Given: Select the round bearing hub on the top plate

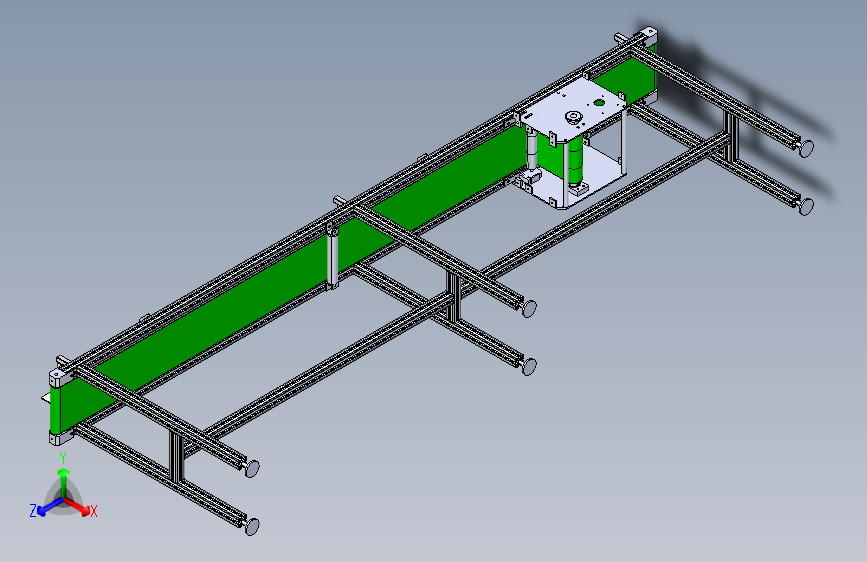Looking at the screenshot, I should point(574,117).
